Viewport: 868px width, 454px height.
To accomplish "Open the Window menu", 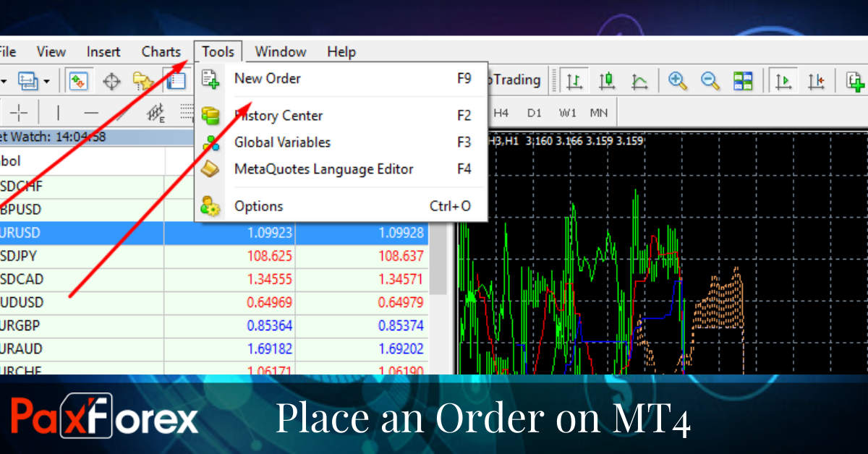I will 280,51.
